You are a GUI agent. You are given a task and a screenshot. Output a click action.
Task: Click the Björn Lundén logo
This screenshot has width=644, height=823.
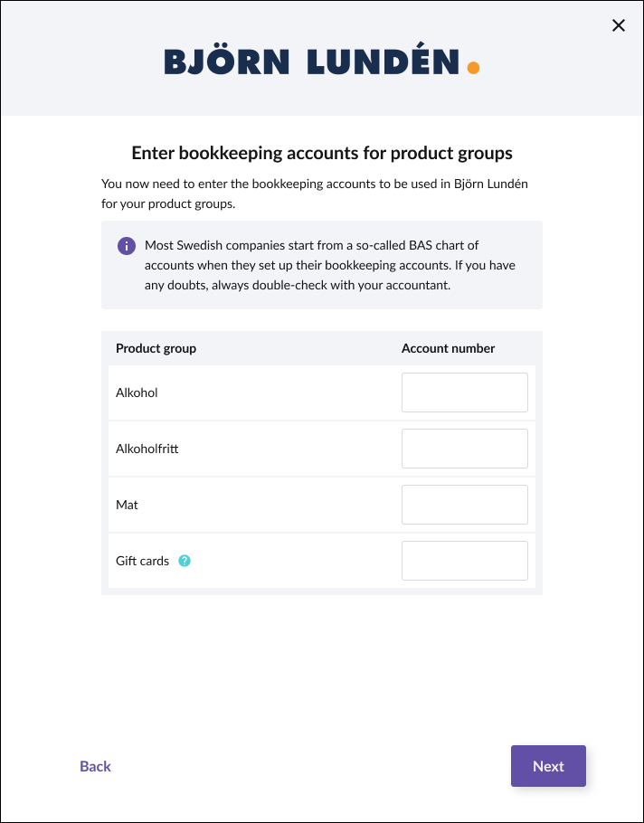[322, 61]
